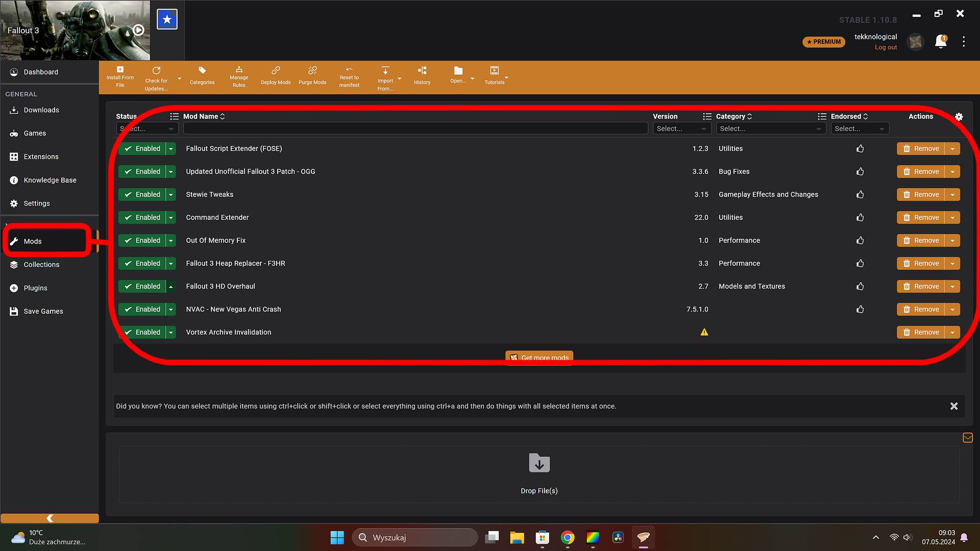Viewport: 980px width, 551px height.
Task: Click the user avatar icon
Action: tap(916, 42)
